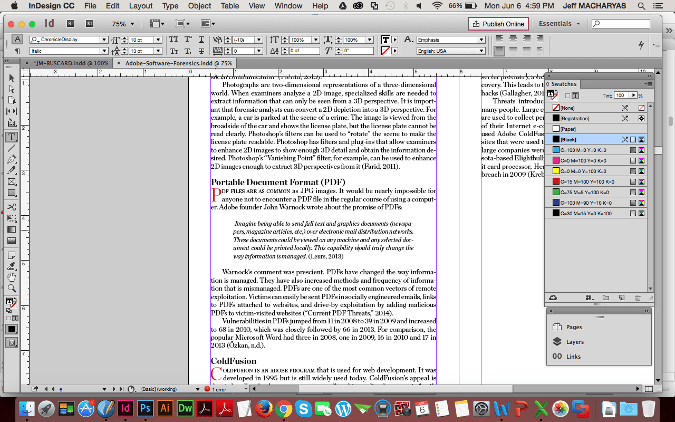Toggle the Underline formatting button
This screenshot has height=422, width=675.
coord(203,39)
